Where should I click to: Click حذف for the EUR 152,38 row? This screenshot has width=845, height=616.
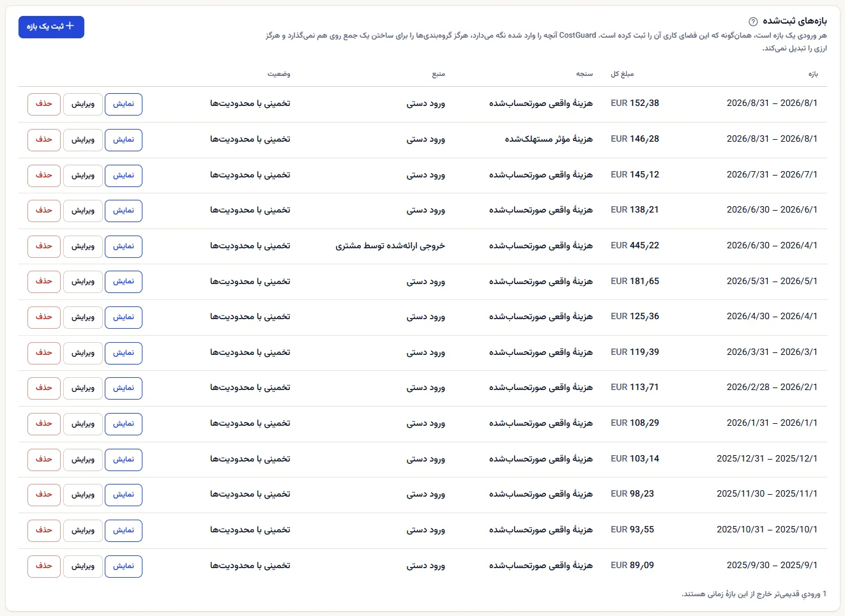(44, 104)
